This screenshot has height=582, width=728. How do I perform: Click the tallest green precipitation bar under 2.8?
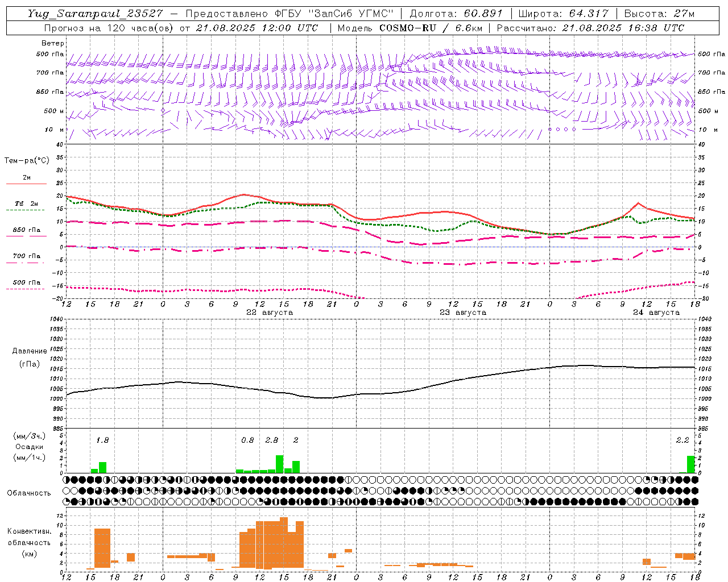pos(279,464)
